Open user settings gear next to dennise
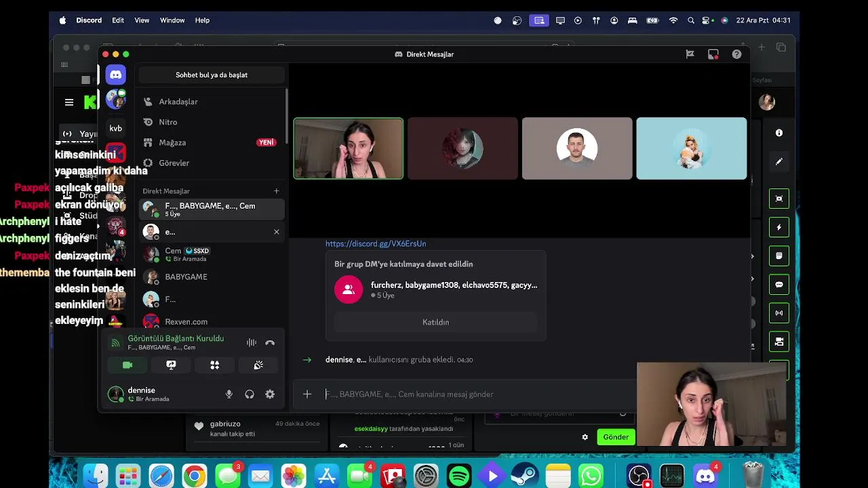Image resolution: width=868 pixels, height=488 pixels. (270, 394)
